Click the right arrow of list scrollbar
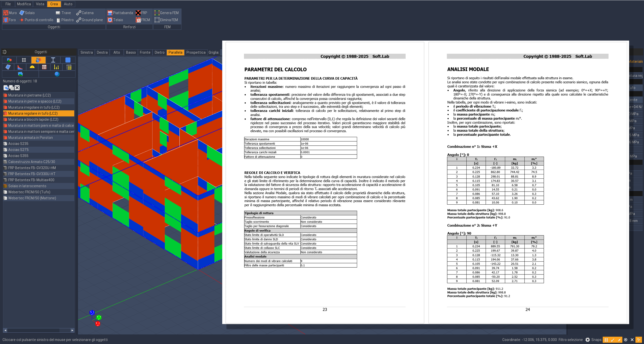644x344 pixels. [72, 330]
